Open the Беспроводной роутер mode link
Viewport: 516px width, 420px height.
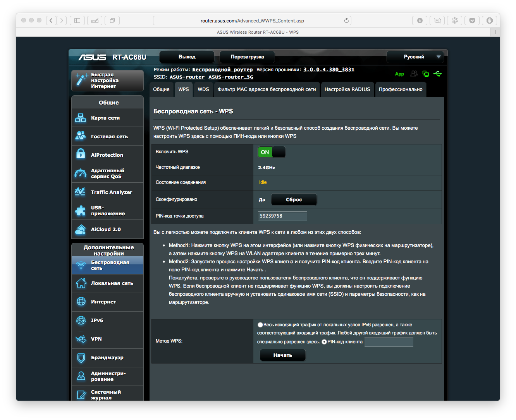pyautogui.click(x=222, y=70)
